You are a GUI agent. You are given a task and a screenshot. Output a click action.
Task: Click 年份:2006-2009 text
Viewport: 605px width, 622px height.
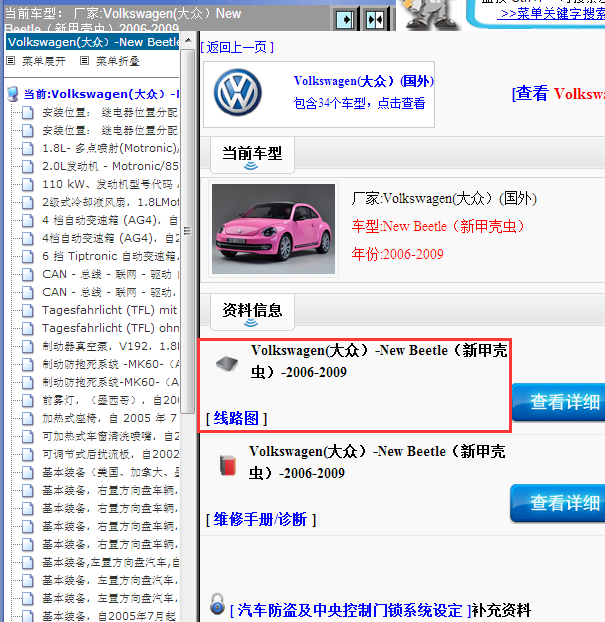(398, 254)
